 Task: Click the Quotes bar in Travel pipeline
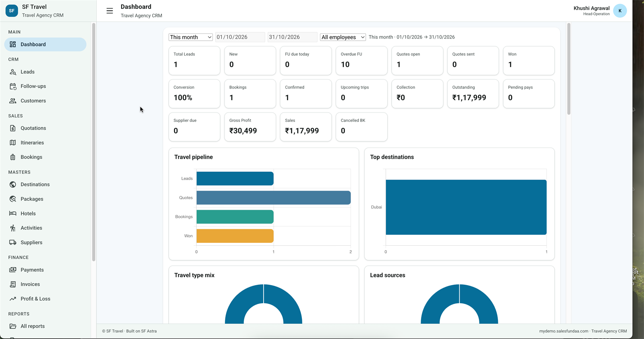[x=273, y=198]
